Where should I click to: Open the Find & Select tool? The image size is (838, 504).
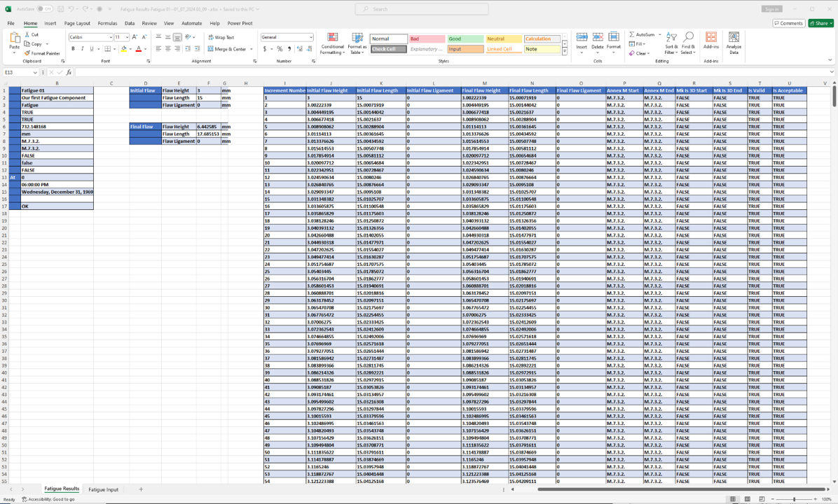pos(688,43)
